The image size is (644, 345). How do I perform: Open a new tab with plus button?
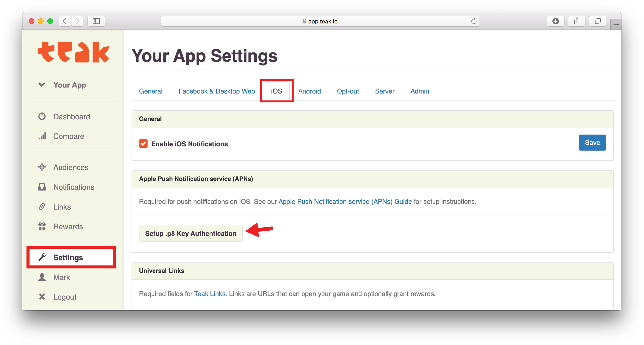[x=616, y=25]
